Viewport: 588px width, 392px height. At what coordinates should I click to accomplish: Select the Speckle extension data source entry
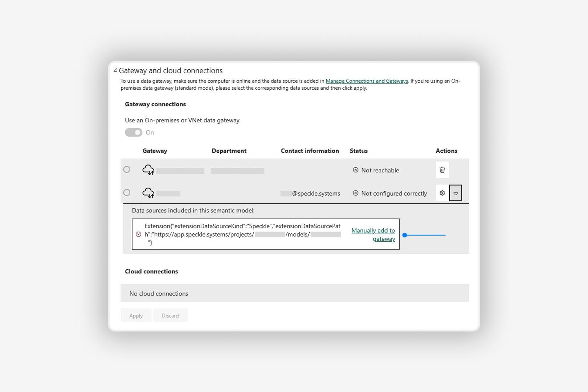[242, 234]
